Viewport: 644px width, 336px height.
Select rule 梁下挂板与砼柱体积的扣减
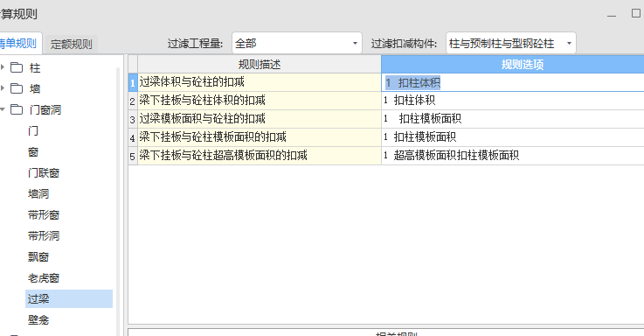[x=260, y=101]
